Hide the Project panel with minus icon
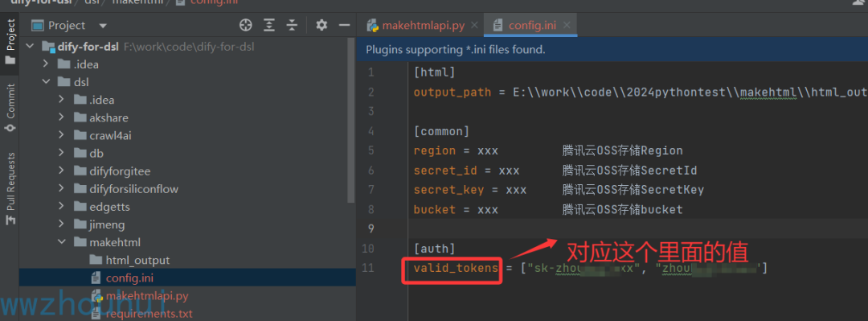Image resolution: width=868 pixels, height=321 pixels. pyautogui.click(x=344, y=25)
